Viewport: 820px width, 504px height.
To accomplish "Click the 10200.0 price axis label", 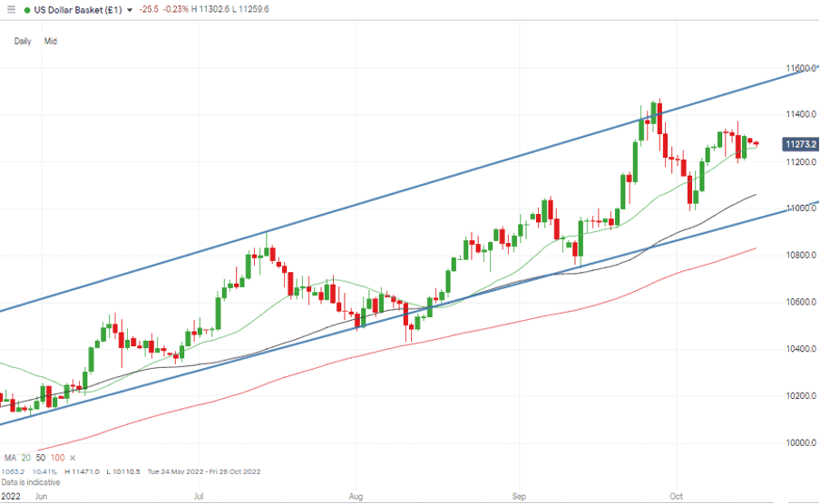I will 801,396.
